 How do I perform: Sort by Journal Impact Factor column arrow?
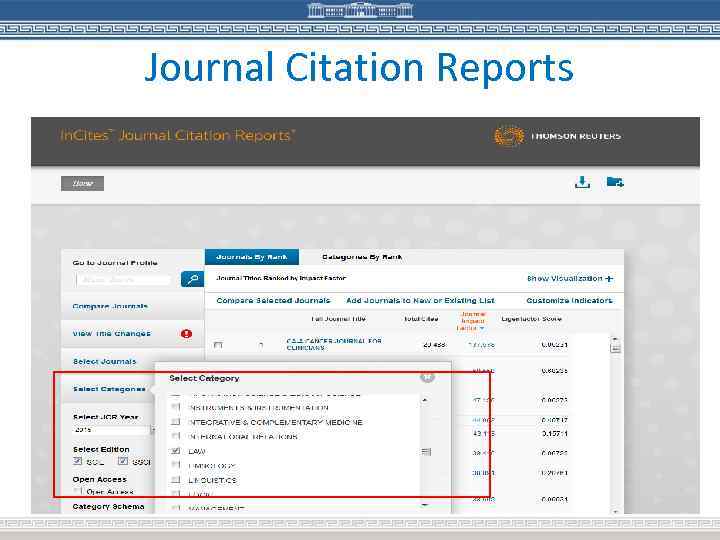click(482, 328)
